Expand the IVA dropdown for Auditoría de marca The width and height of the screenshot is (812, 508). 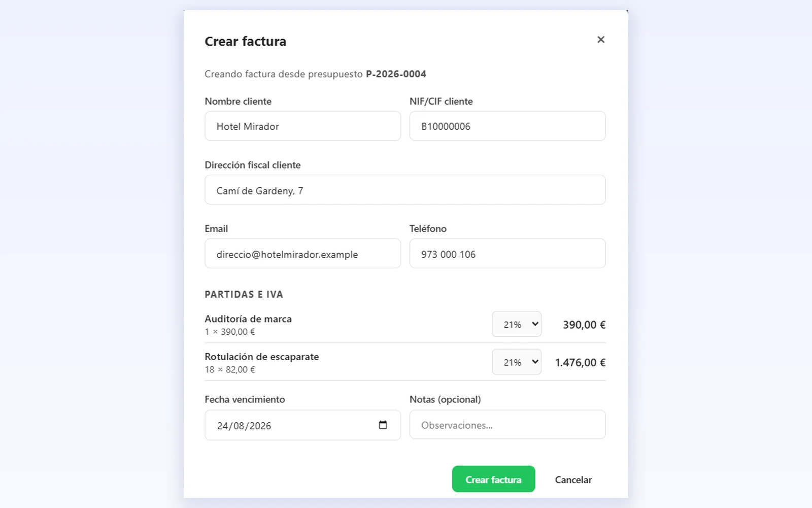click(517, 324)
